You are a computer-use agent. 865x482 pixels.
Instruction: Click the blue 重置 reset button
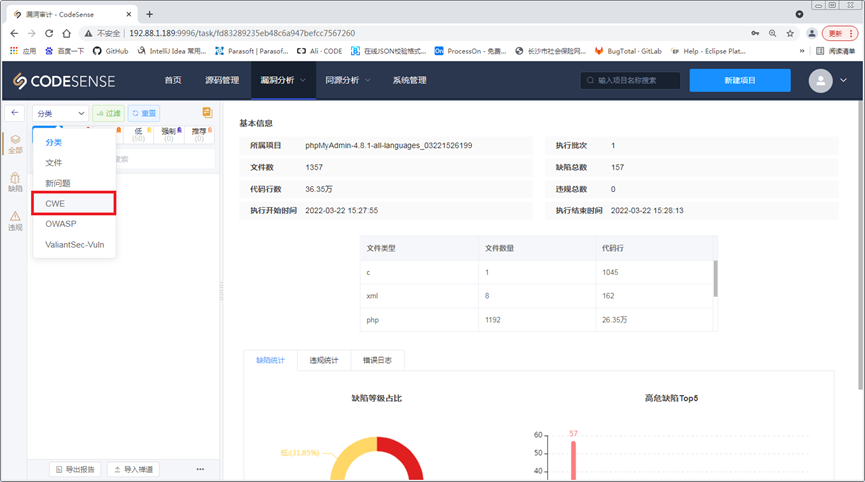click(144, 113)
